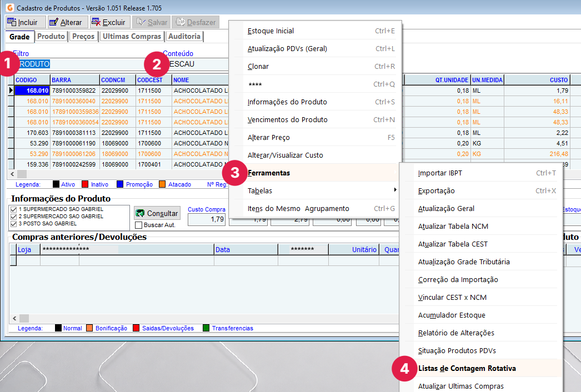This screenshot has width=581, height=392.
Task: Click the Alterar pencil icon
Action: pyautogui.click(x=54, y=22)
